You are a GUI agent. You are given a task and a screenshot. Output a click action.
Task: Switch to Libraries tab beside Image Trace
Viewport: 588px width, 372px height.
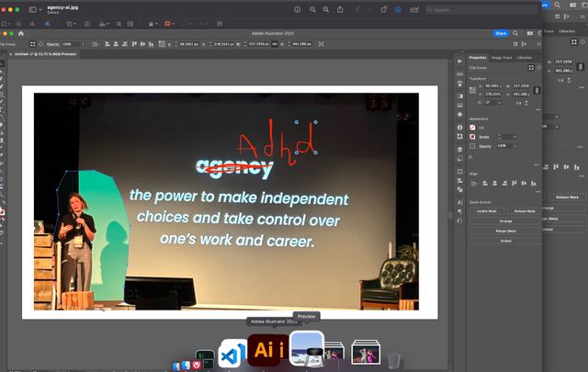coord(525,57)
